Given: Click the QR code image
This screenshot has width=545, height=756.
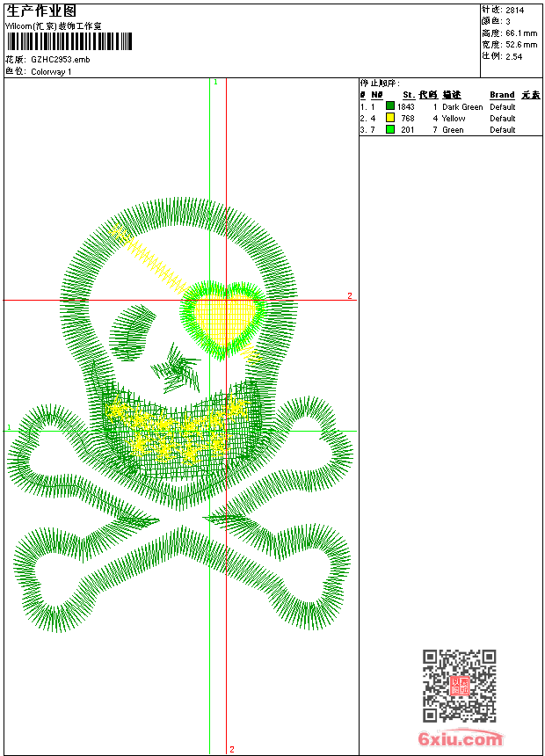Looking at the screenshot, I should 459,686.
